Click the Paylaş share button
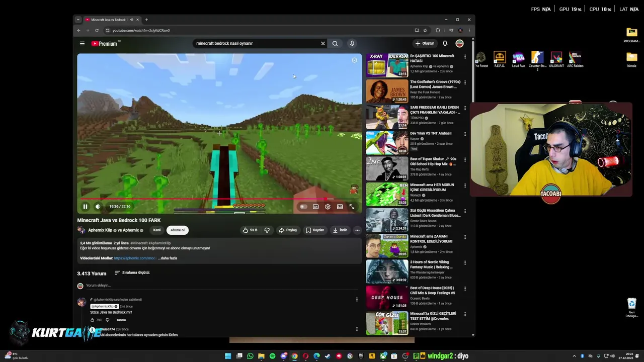The height and width of the screenshot is (362, 644). [x=288, y=230]
